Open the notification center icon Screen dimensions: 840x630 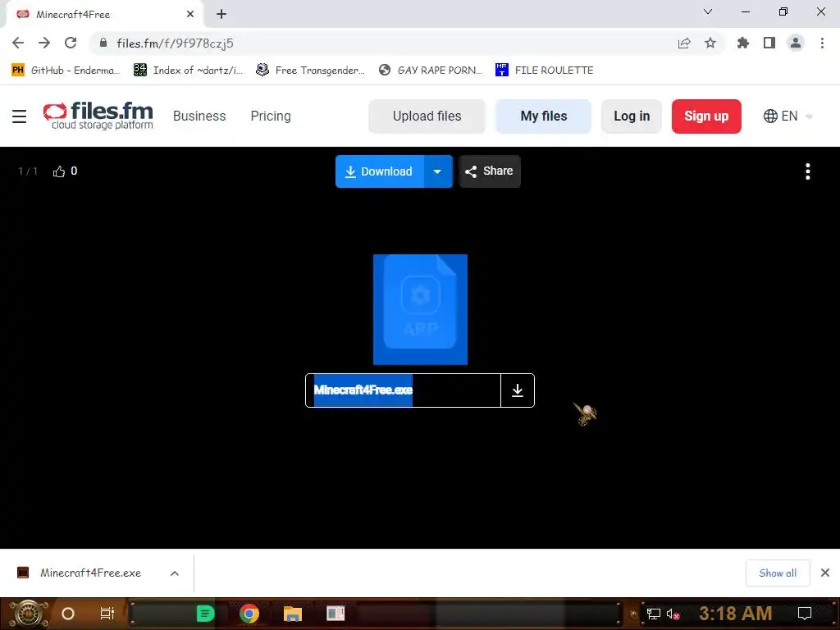(x=805, y=614)
